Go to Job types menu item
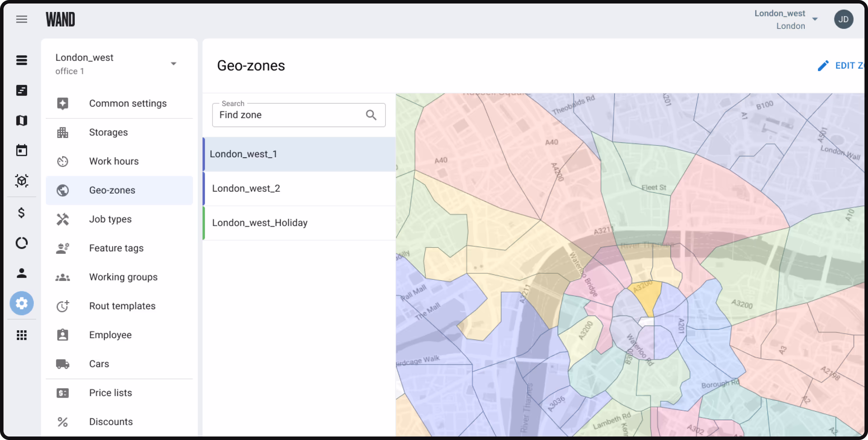Image resolution: width=868 pixels, height=440 pixels. [x=110, y=219]
